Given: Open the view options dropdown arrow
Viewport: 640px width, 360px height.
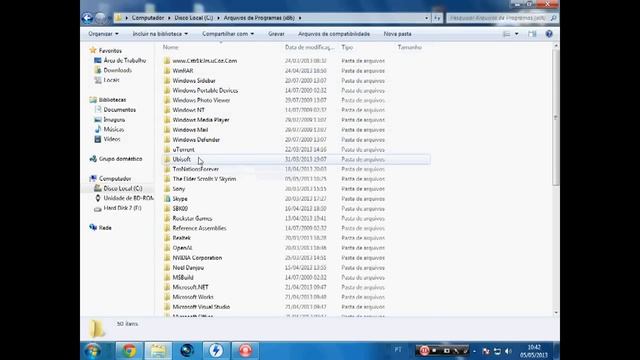Looking at the screenshot, I should tap(517, 34).
